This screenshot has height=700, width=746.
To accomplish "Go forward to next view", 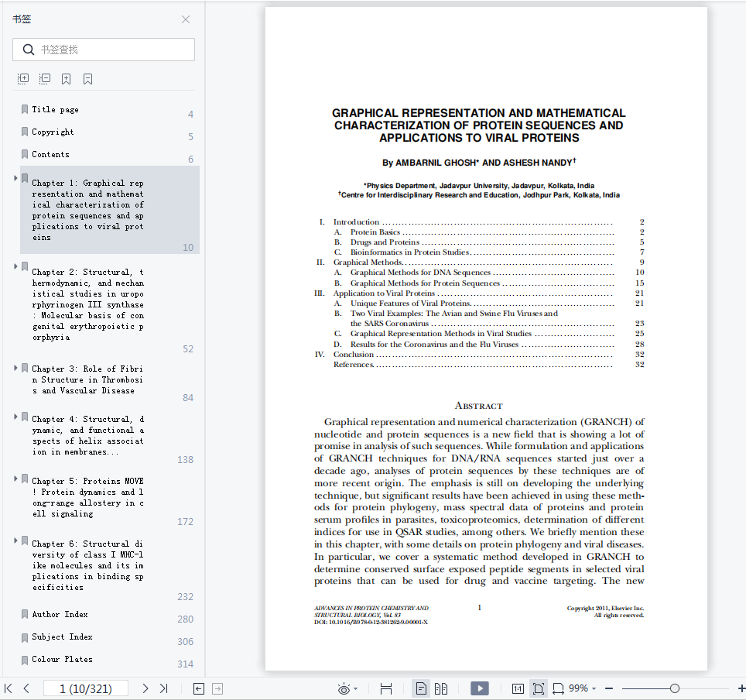I will pos(217,688).
